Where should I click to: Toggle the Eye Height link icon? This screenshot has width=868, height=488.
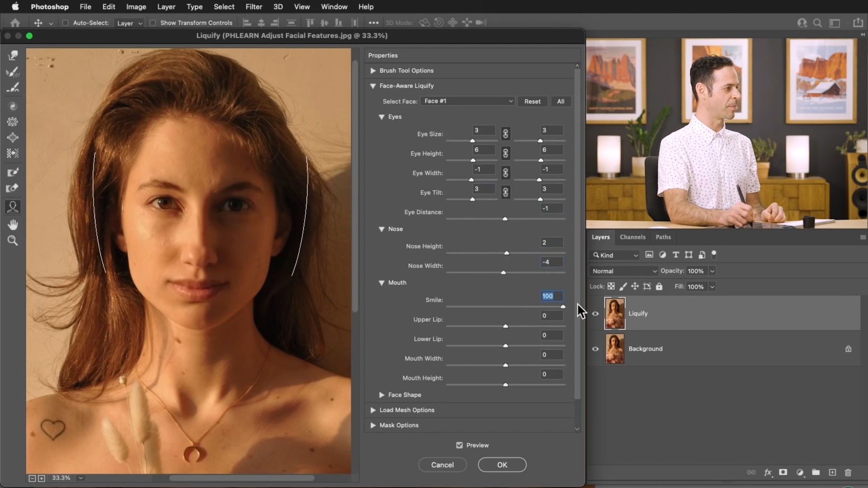505,153
